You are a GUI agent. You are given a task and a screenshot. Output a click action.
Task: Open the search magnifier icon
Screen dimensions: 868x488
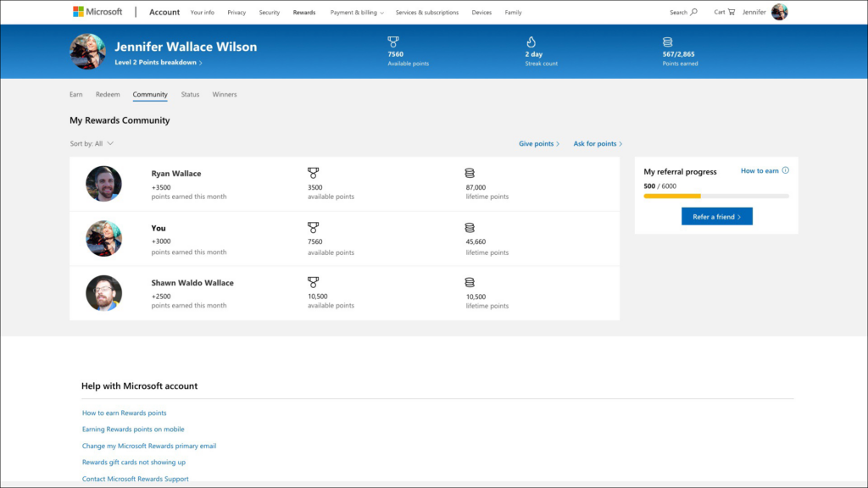(x=693, y=12)
